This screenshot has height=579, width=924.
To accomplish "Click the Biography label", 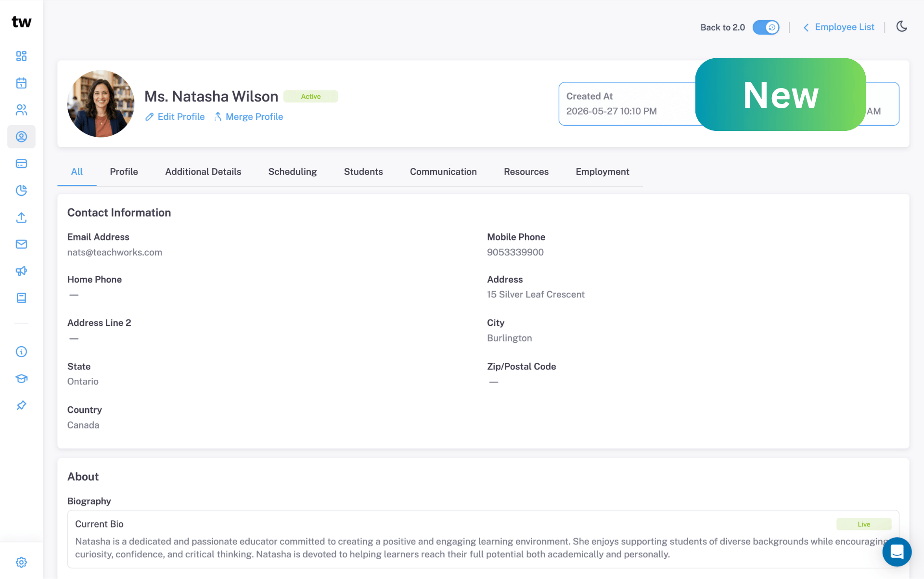I will pos(89,502).
